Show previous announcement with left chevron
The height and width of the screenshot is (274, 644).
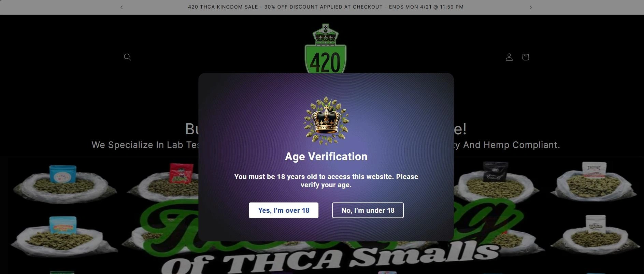[121, 7]
